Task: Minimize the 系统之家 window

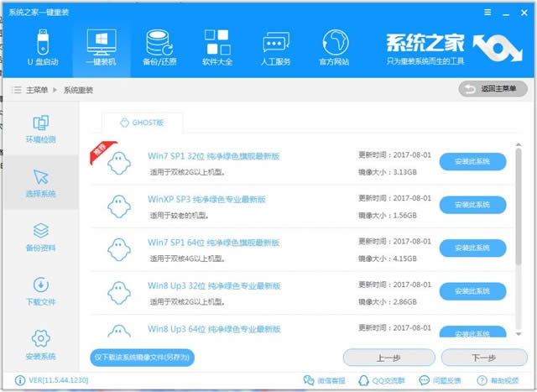Action: coord(506,13)
